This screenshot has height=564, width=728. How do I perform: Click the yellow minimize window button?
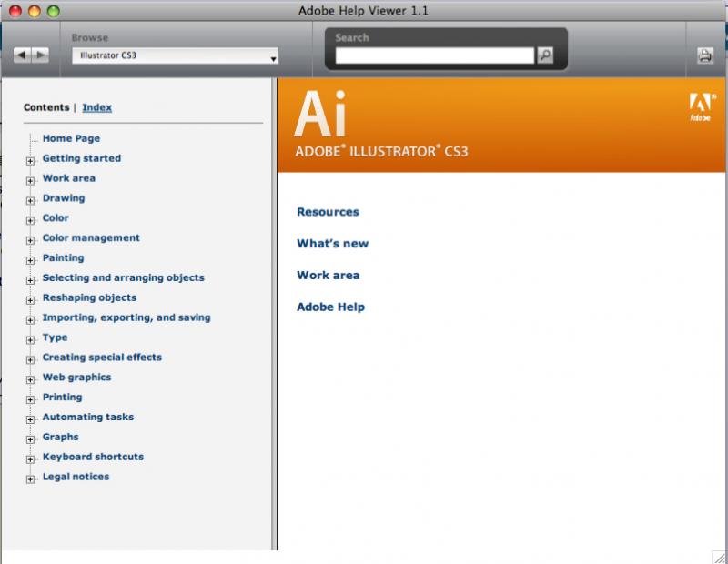pos(35,11)
